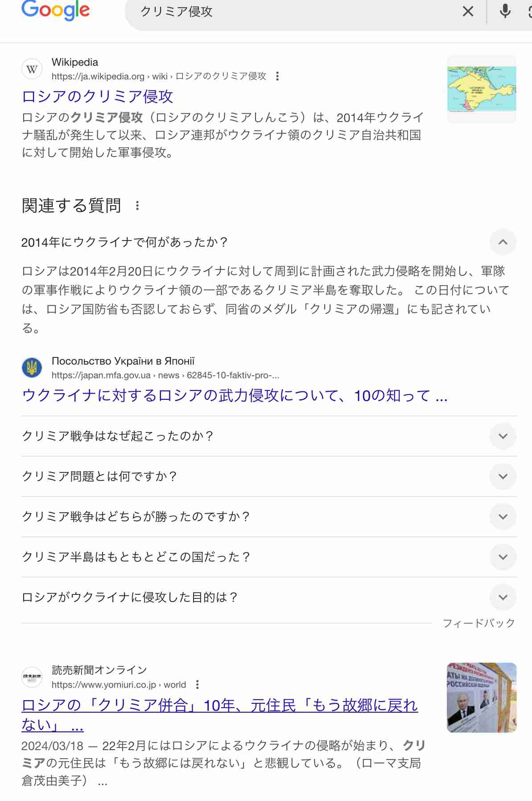Expand クリミア半島はもともとどこの国だった question
Screen dimensions: 532x801
(503, 557)
